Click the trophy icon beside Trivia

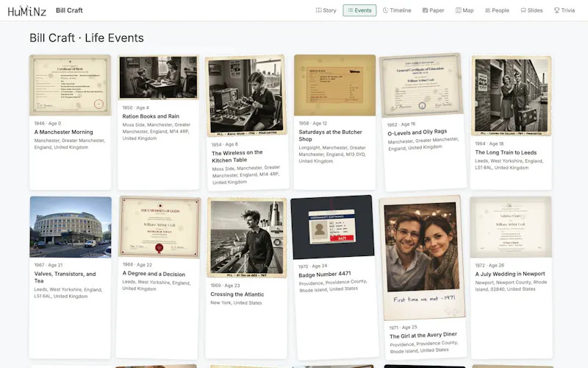click(x=556, y=10)
